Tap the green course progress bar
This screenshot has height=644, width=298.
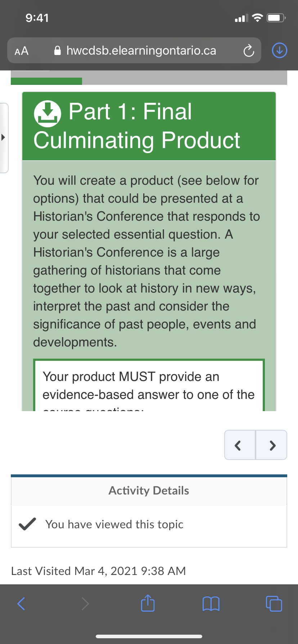(x=46, y=81)
